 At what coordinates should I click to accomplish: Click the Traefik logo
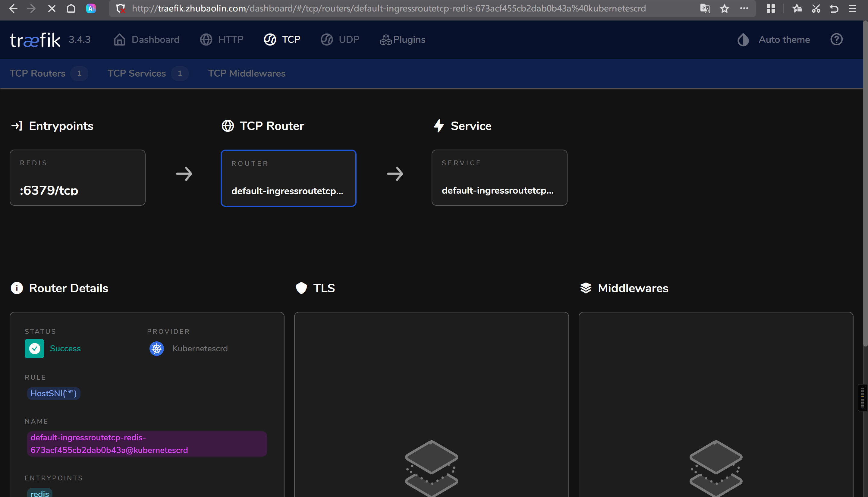35,40
